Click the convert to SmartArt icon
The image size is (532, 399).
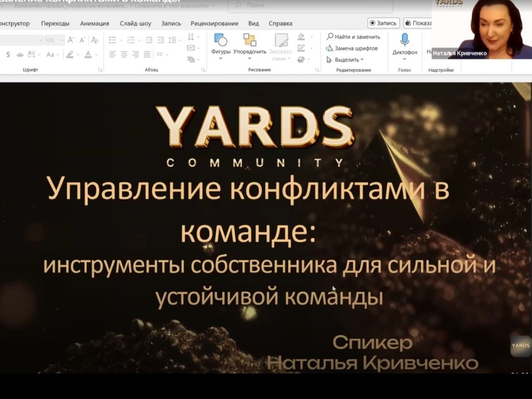point(191,59)
